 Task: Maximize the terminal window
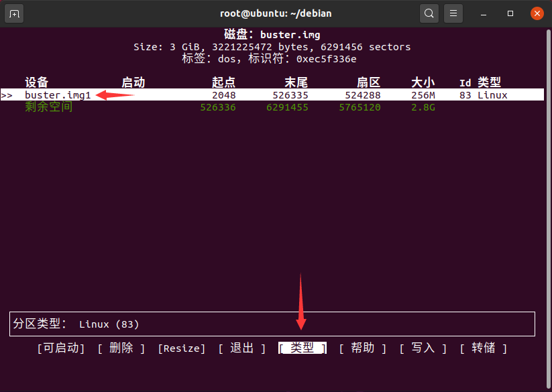[510, 13]
